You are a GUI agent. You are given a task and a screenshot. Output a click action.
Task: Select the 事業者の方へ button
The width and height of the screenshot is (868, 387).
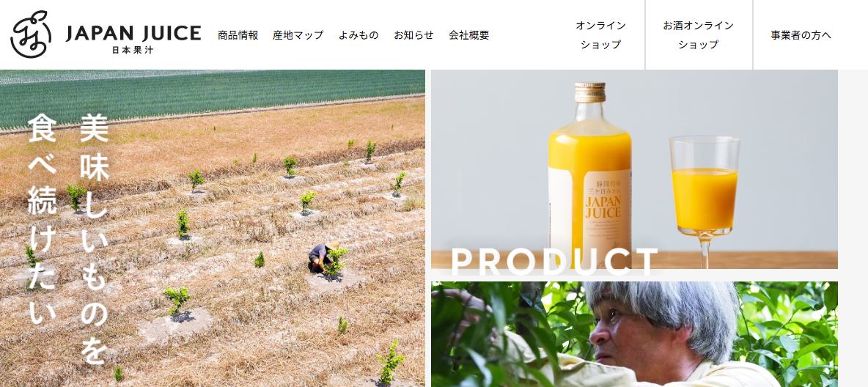[x=801, y=35]
